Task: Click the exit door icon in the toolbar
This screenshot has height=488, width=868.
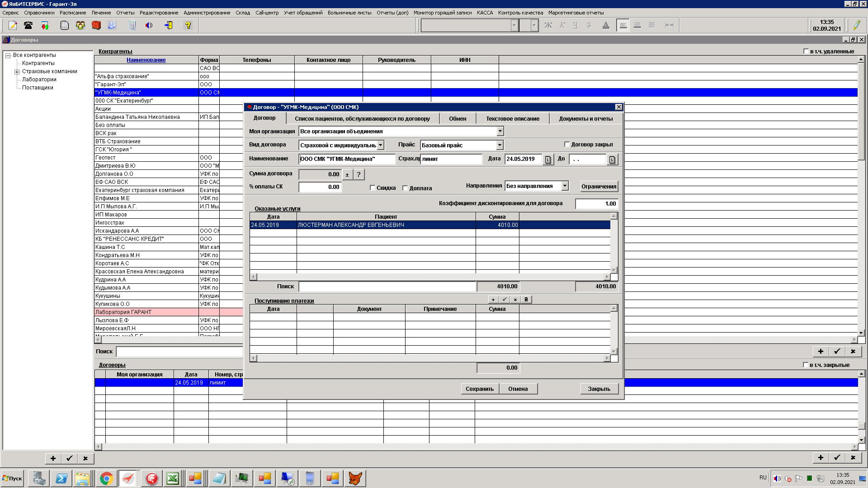Action: pyautogui.click(x=169, y=26)
